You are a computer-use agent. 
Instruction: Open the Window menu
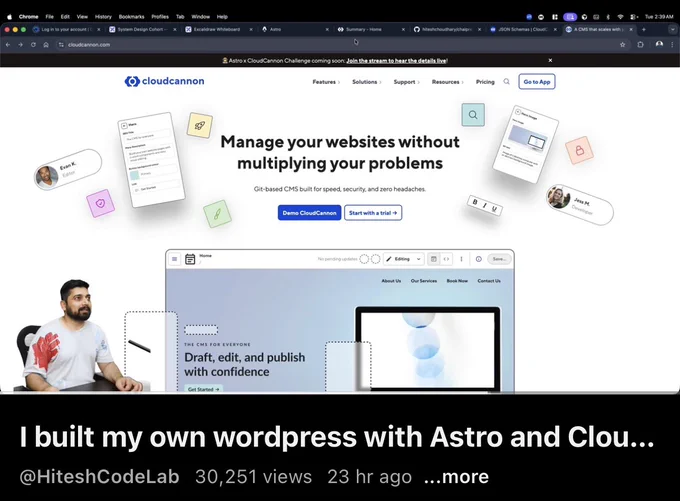click(x=200, y=16)
